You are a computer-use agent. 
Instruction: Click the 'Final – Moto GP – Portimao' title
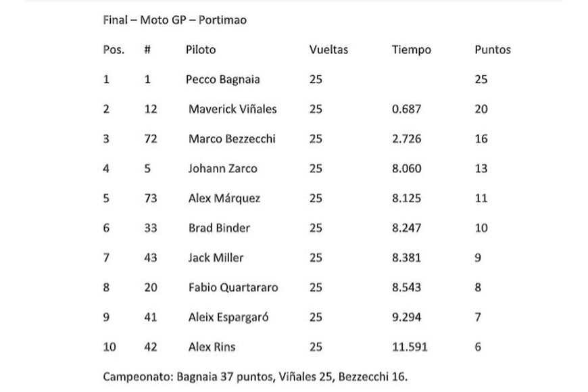(174, 20)
